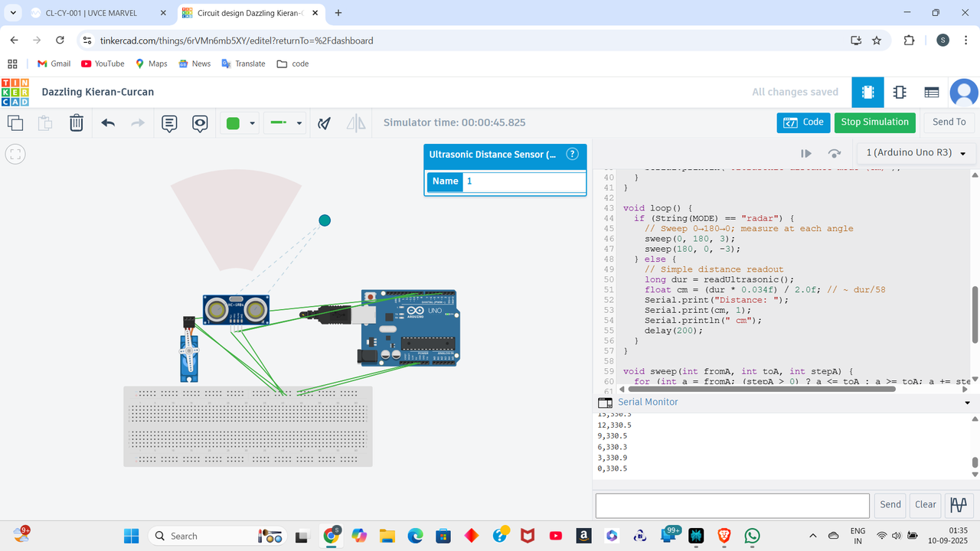This screenshot has width=980, height=551.
Task: Click the horizontal code scrollbar
Action: tap(761, 389)
